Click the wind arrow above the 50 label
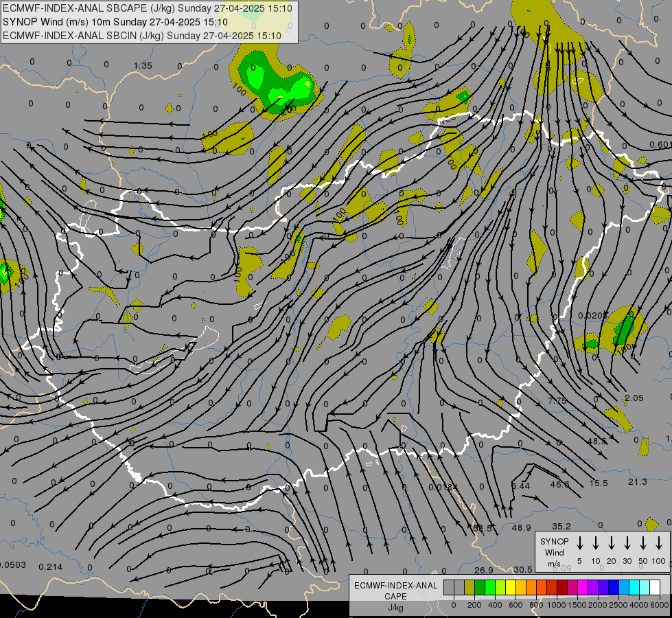Image resolution: width=672 pixels, height=618 pixels. pos(643,543)
